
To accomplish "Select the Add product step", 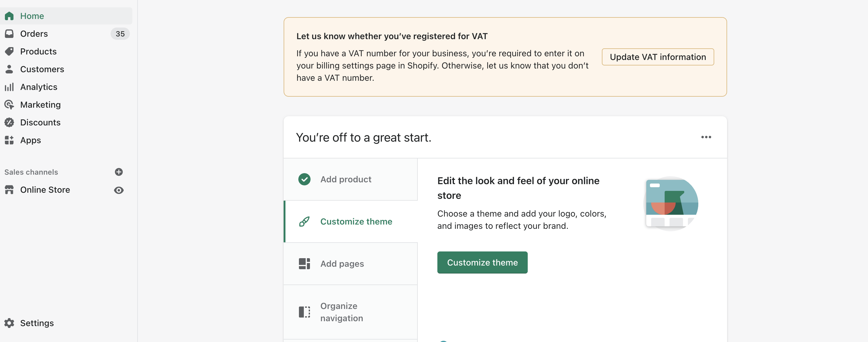I will (x=350, y=180).
